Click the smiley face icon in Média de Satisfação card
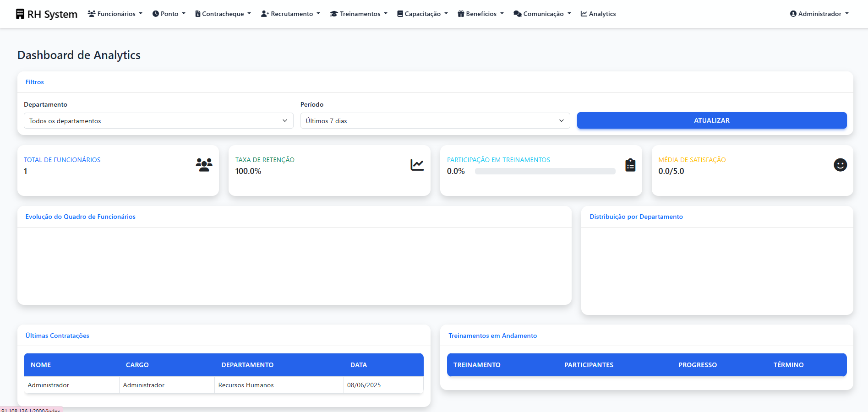The image size is (868, 412). tap(840, 165)
